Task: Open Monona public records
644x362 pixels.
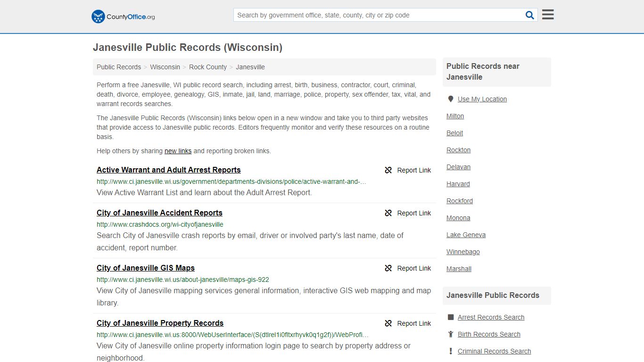Action: 458,218
